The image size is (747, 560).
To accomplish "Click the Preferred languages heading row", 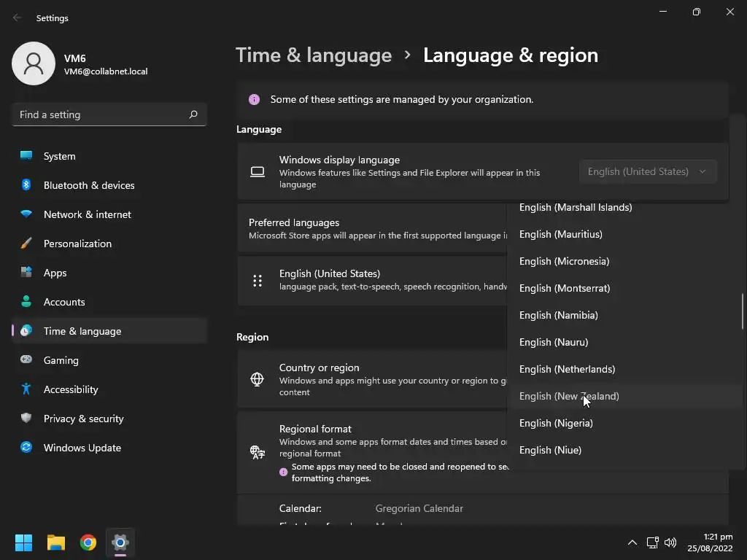I will pos(372,228).
